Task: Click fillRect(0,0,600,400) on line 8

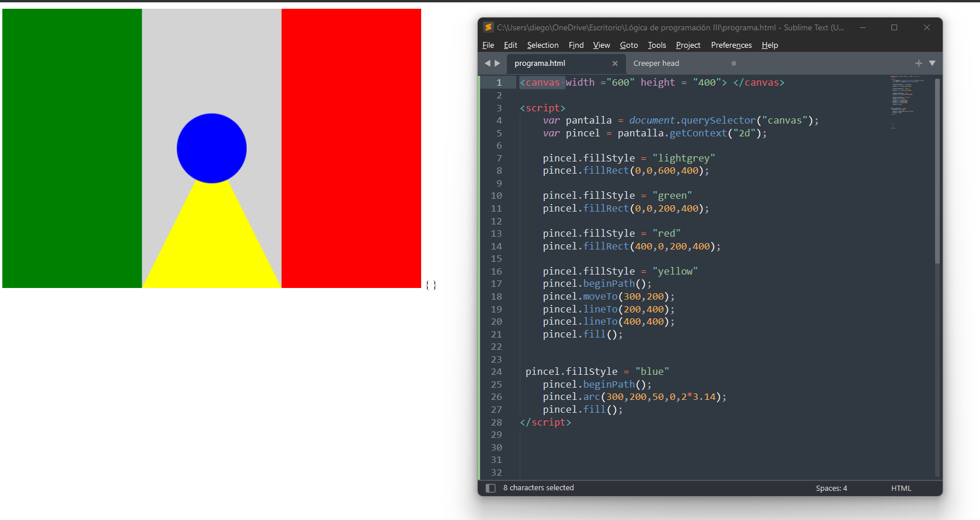Action: pos(643,171)
